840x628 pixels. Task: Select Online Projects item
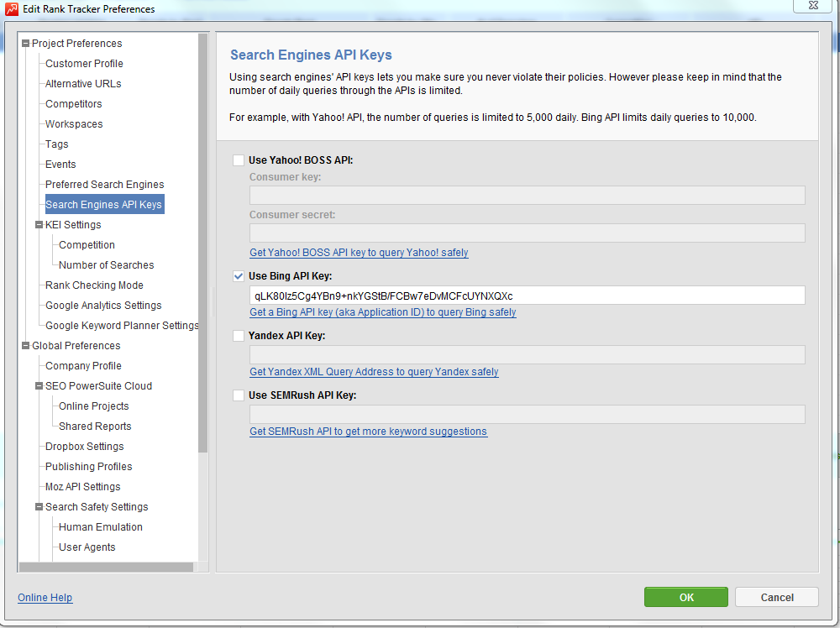click(94, 406)
